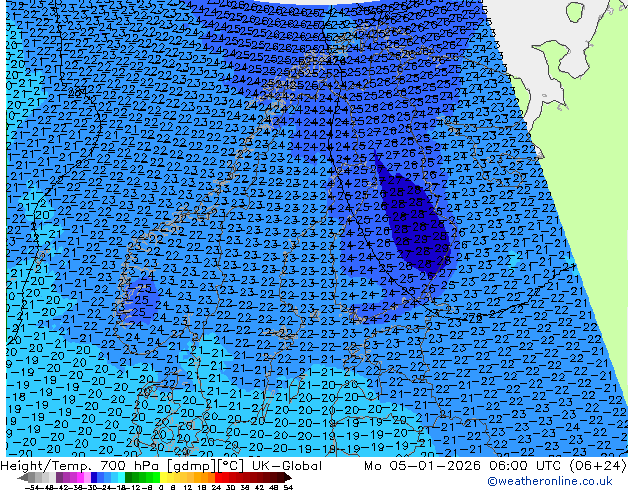Click the 06:00 UTC time label
Screen dimensions: 634x490
point(525,466)
